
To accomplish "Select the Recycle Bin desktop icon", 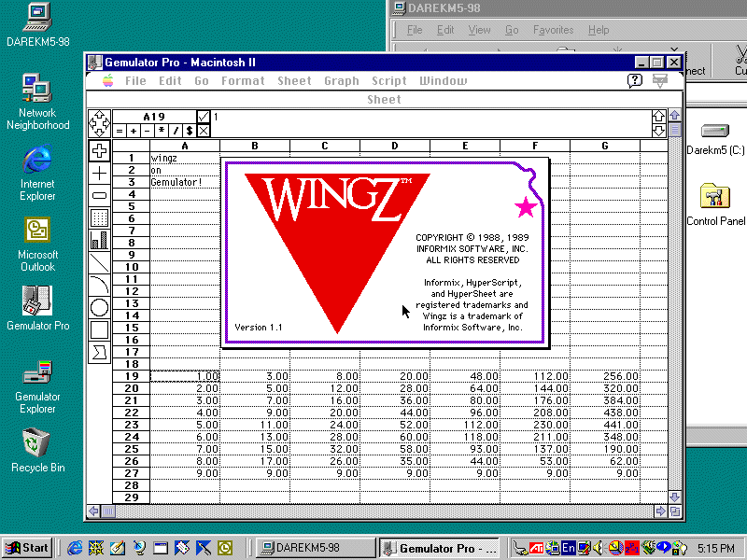I will click(37, 451).
